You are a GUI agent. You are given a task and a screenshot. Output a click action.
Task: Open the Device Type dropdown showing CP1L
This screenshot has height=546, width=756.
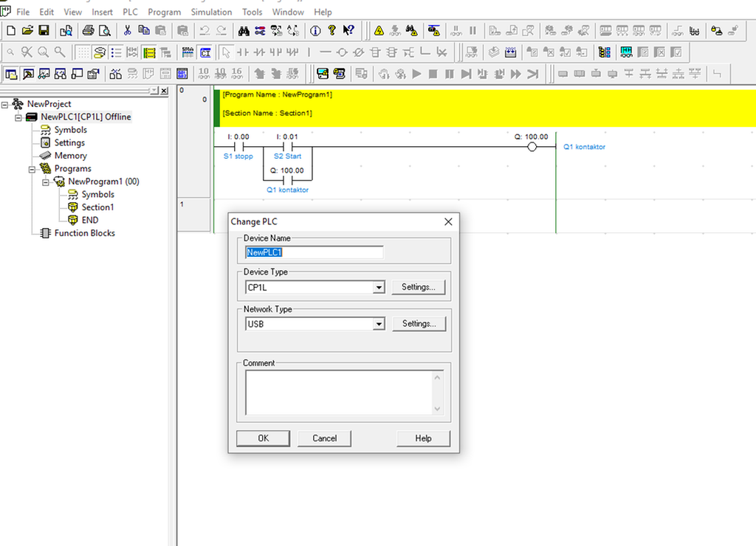tap(379, 287)
